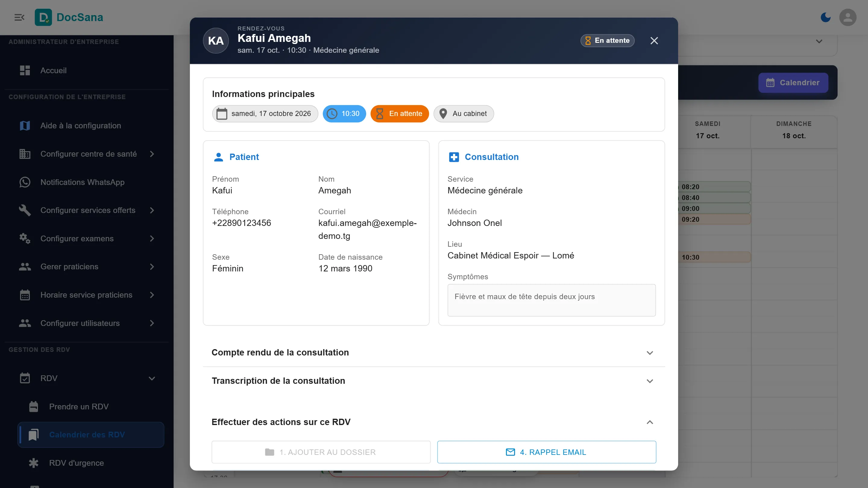Collapse Effectuer des actions sur ce RDV
The height and width of the screenshot is (488, 868).
click(434, 422)
